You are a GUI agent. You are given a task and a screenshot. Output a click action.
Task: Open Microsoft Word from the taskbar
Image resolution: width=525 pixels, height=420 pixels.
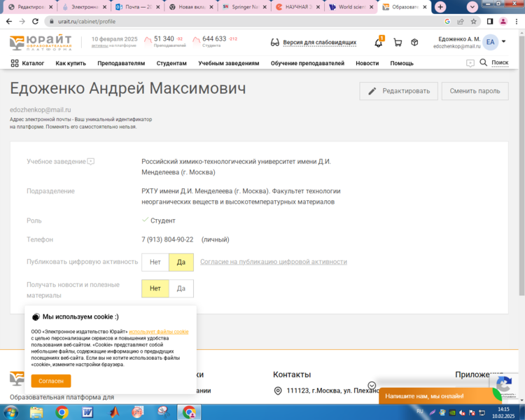(x=87, y=412)
